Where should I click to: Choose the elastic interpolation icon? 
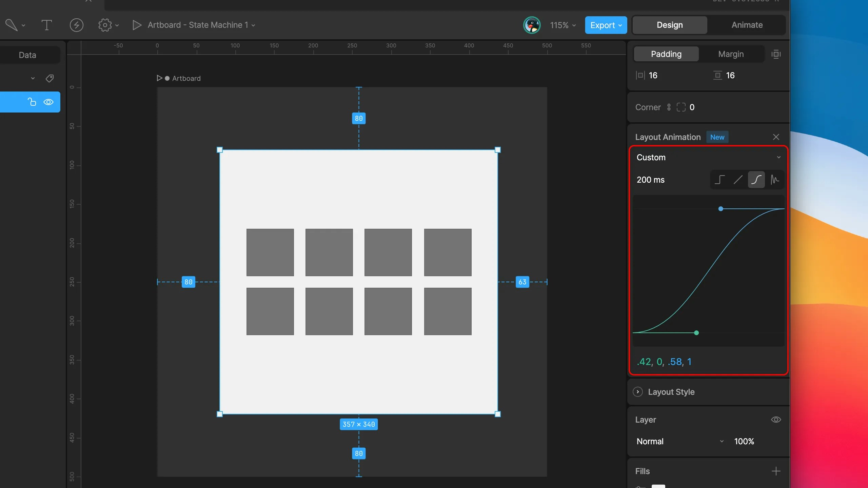click(x=774, y=180)
